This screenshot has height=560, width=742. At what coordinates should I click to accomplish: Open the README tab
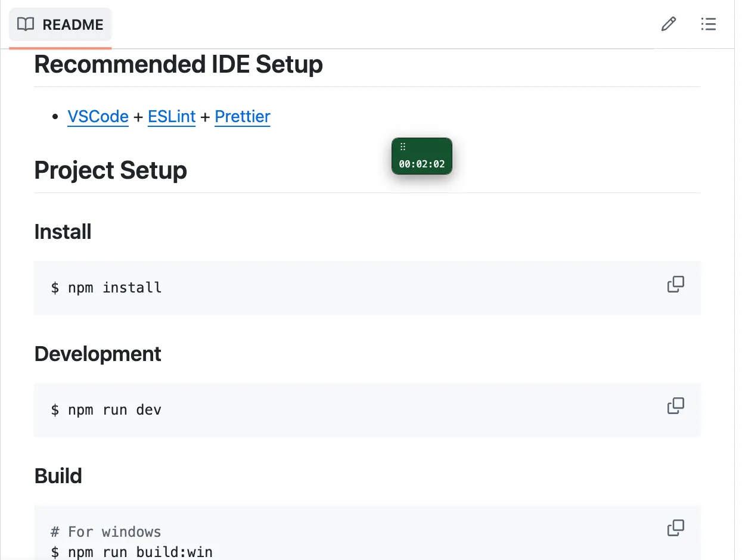pos(60,24)
